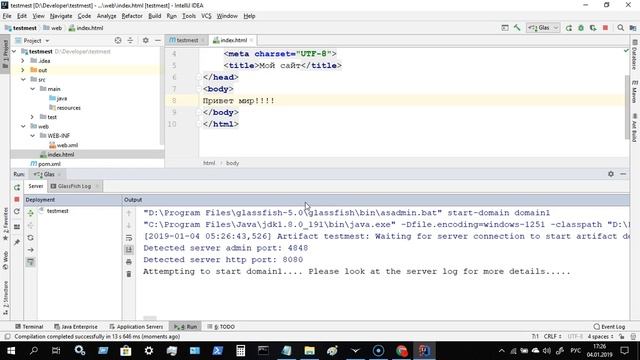
Task: Expand the test folder
Action: pos(32,117)
